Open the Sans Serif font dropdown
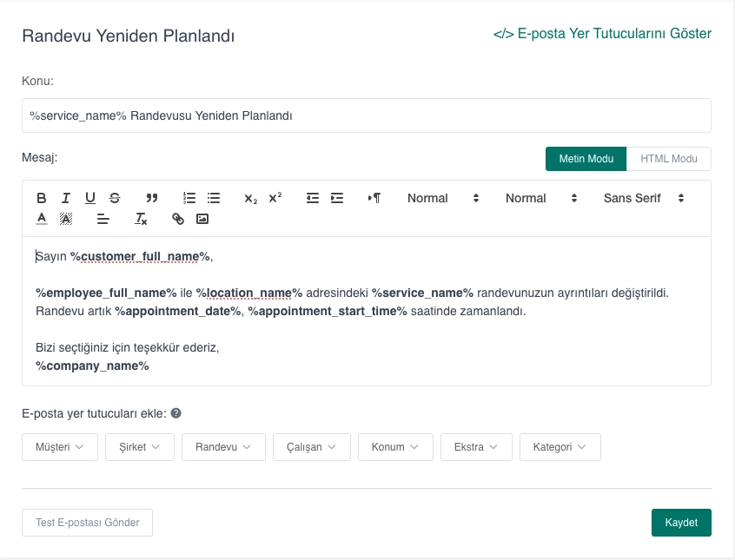Viewport: 735px width, 560px height. click(644, 198)
